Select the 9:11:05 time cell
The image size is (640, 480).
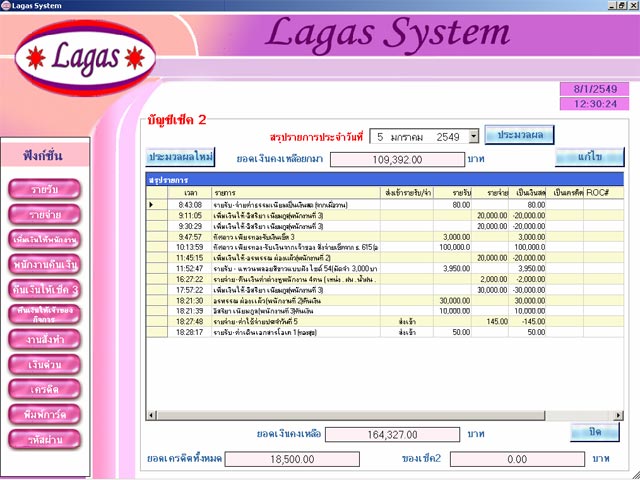click(190, 216)
